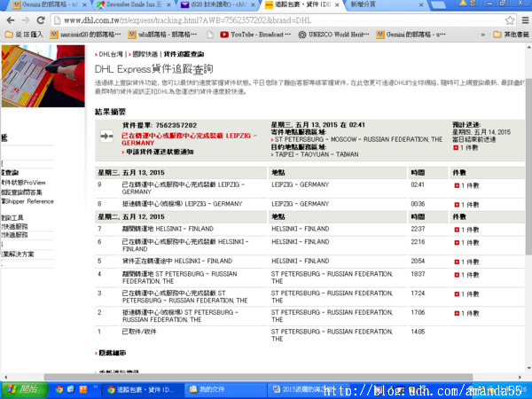Open the blank page bookmark icon

(x=210, y=35)
